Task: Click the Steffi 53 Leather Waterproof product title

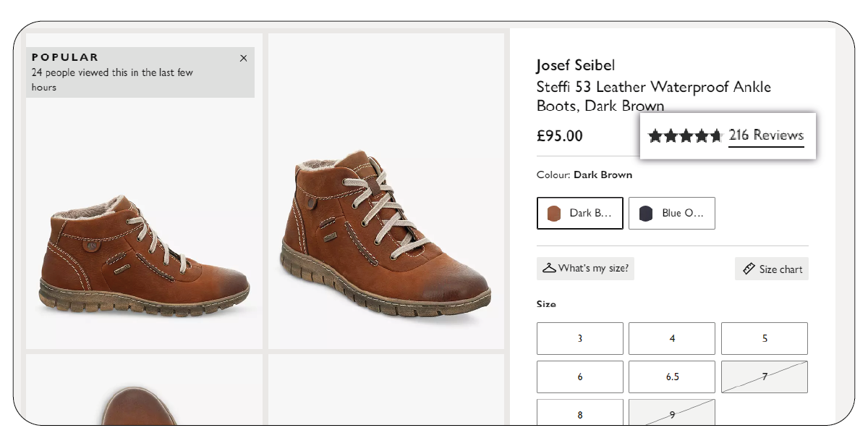Action: (654, 96)
